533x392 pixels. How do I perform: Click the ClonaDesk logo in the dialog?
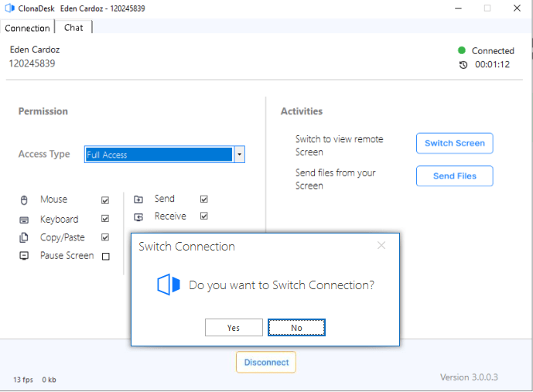tap(169, 285)
